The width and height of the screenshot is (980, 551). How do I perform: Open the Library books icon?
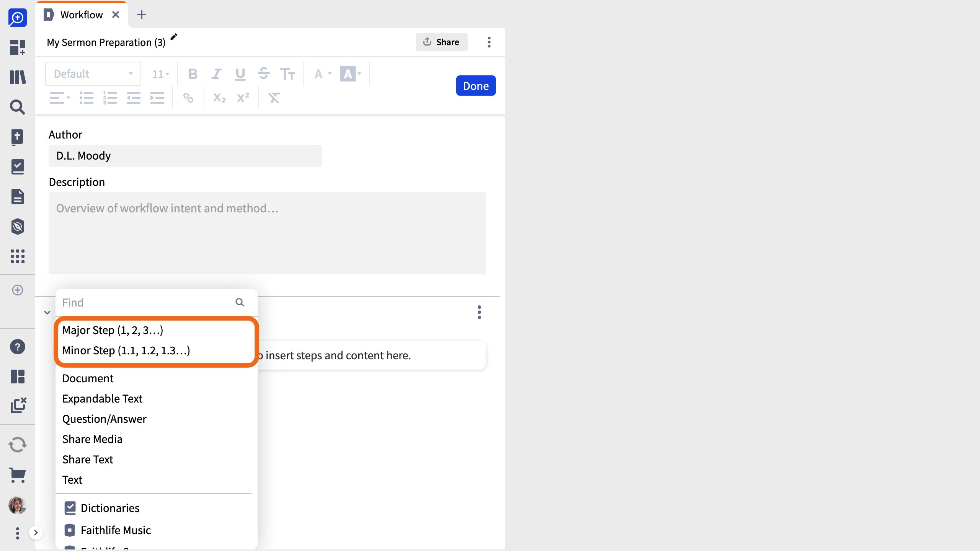tap(18, 77)
